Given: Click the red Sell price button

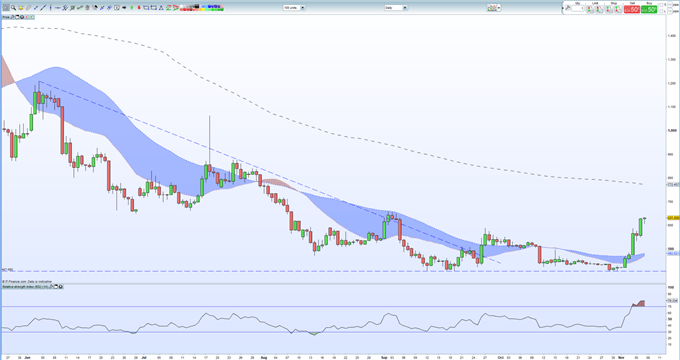Looking at the screenshot, I should (x=632, y=9).
